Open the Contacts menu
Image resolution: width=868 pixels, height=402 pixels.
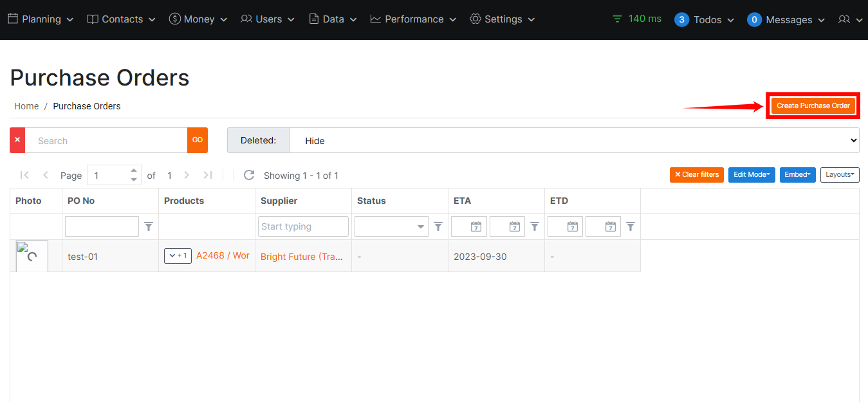point(120,19)
